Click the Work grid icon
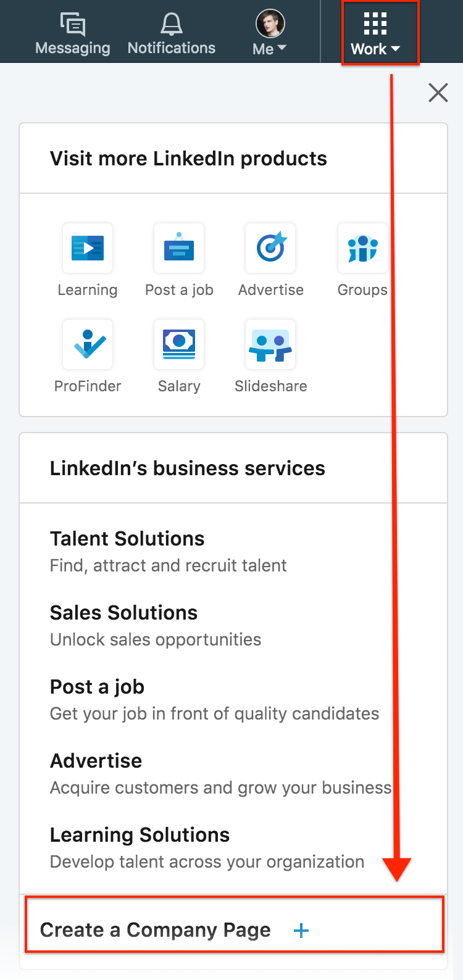This screenshot has height=980, width=463. click(x=375, y=23)
